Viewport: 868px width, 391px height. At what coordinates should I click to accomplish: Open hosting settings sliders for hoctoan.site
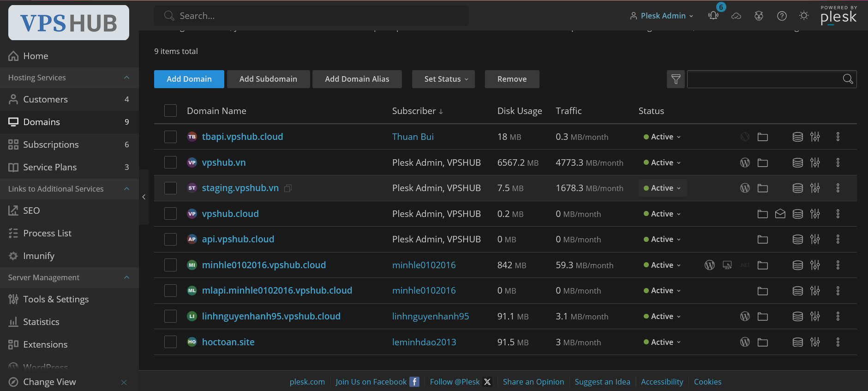pos(815,342)
